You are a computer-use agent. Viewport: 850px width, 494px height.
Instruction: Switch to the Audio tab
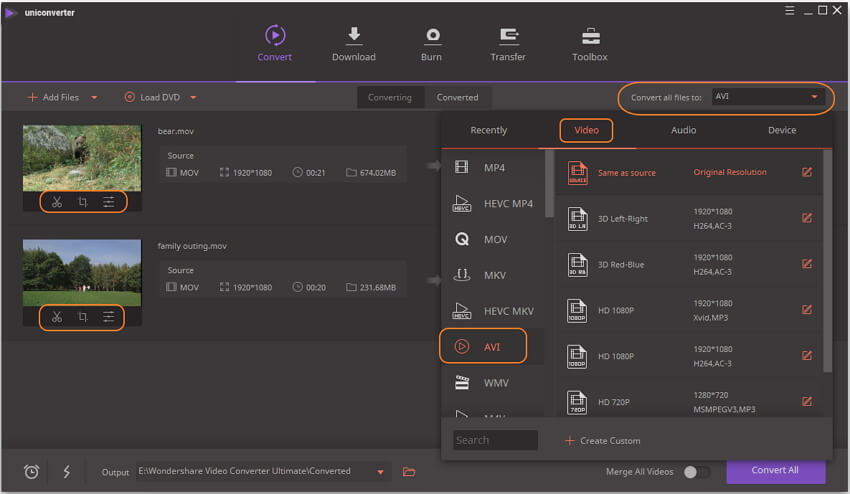(x=683, y=130)
